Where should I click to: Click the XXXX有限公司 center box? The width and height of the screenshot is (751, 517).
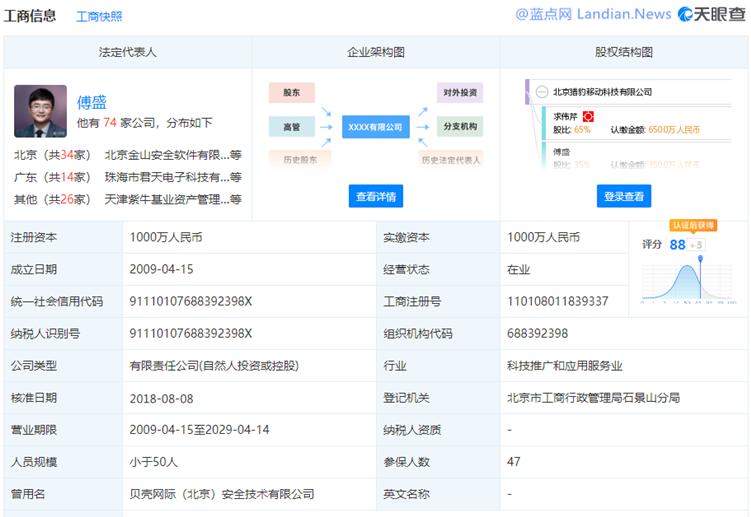376,127
